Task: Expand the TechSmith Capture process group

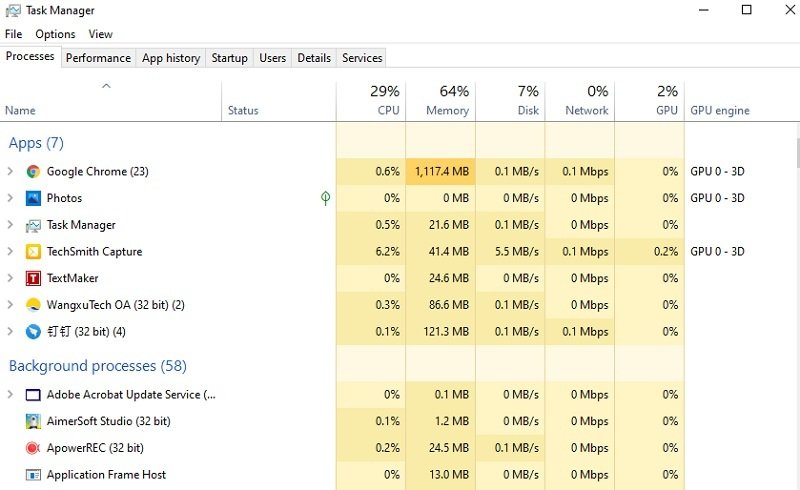Action: [10, 252]
